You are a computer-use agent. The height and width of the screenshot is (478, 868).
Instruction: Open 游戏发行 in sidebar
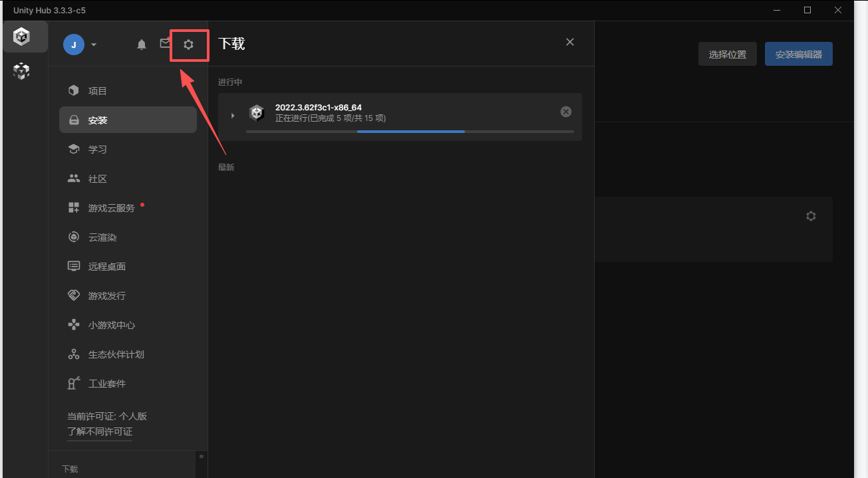click(x=128, y=296)
